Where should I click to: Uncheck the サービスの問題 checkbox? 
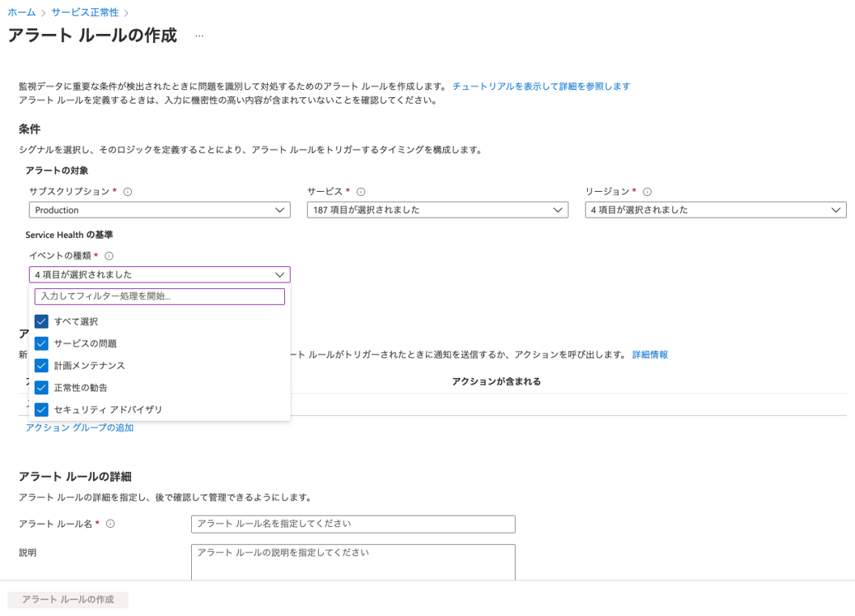(x=41, y=344)
